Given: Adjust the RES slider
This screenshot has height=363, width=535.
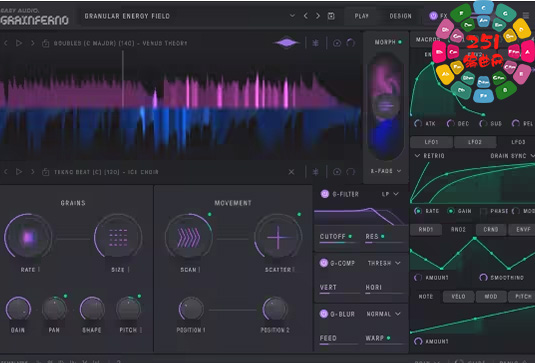Looking at the screenshot, I should [385, 243].
